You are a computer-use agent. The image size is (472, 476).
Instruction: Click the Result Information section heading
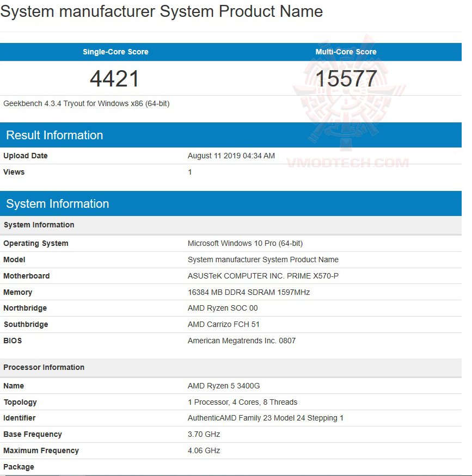[54, 135]
